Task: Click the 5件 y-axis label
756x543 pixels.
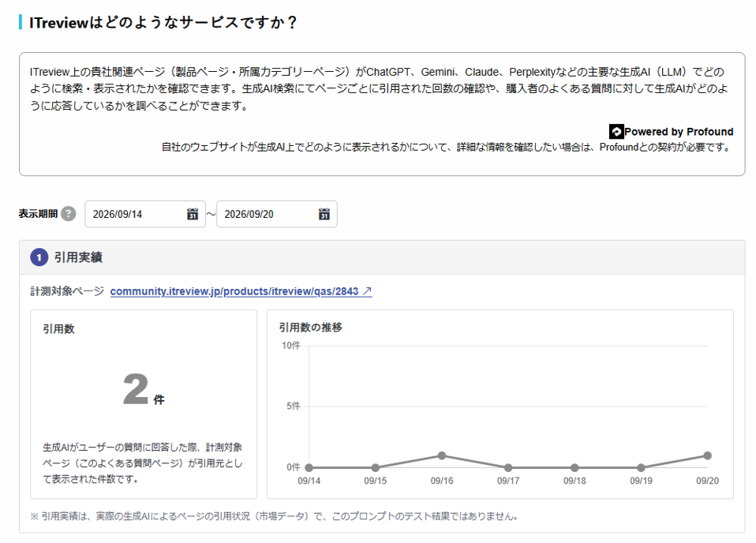Action: 293,406
